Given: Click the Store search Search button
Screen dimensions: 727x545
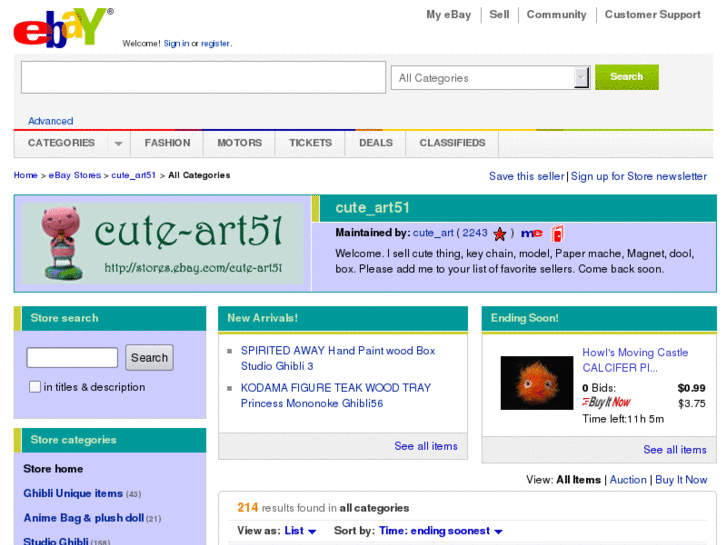Looking at the screenshot, I should tap(149, 358).
